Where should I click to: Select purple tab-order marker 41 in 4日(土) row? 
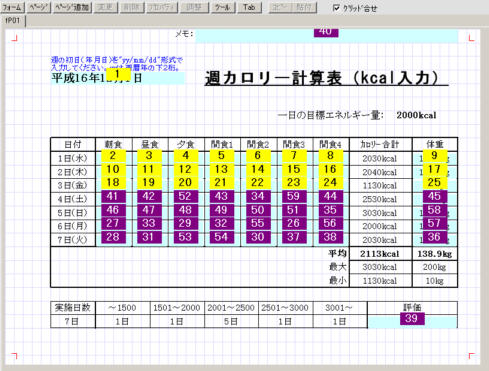click(x=113, y=196)
